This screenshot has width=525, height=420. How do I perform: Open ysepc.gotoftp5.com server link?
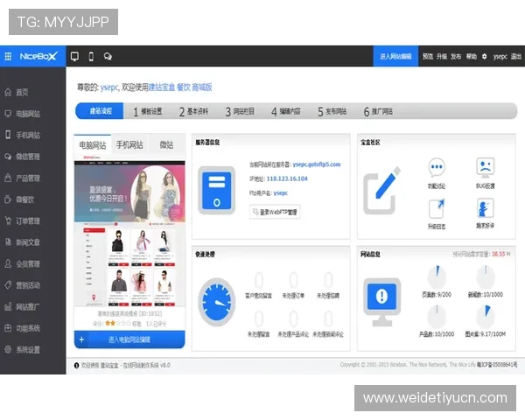317,164
